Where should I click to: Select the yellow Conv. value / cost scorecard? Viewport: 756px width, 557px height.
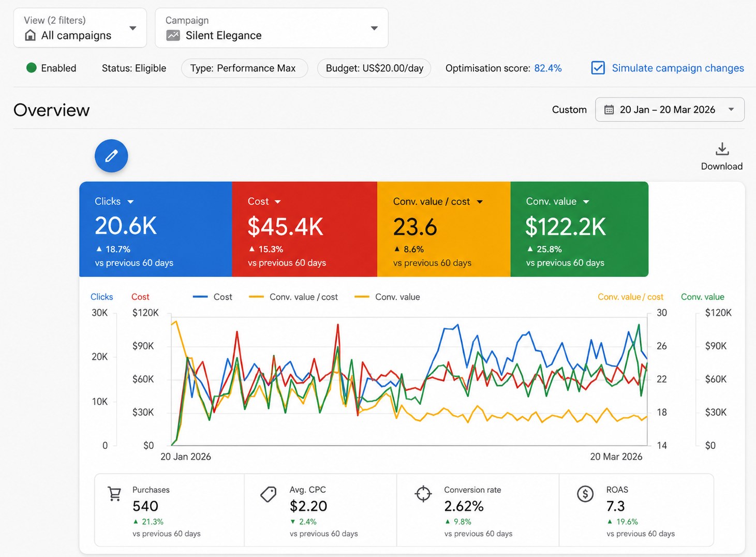[444, 229]
